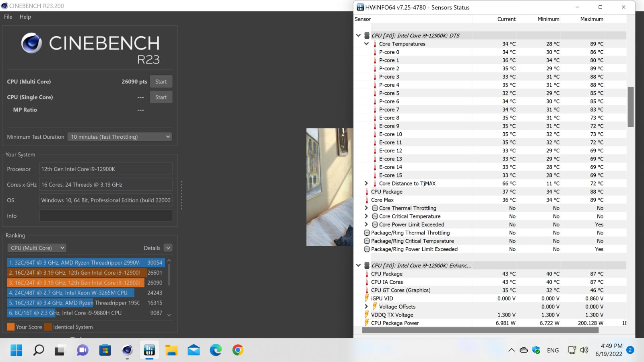644x362 pixels.
Task: Click the Info input field
Action: 106,216
